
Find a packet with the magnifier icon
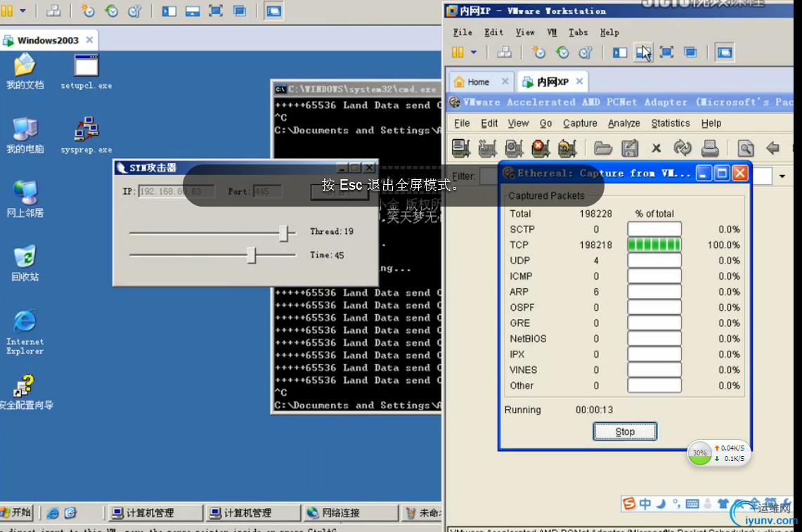coord(746,148)
